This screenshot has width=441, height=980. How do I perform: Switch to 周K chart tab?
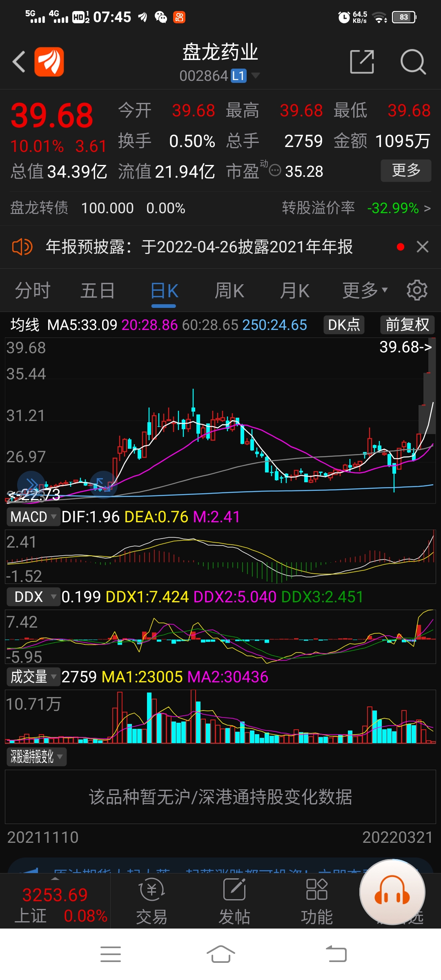click(229, 291)
